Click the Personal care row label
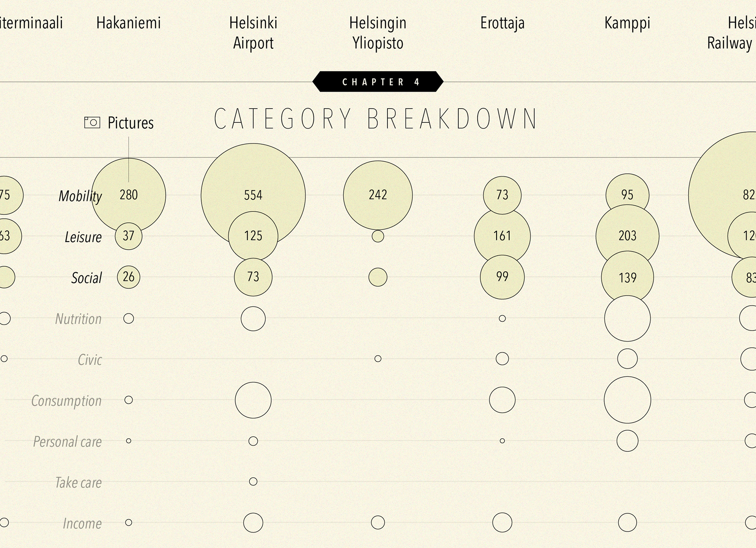This screenshot has height=548, width=756. (x=67, y=441)
